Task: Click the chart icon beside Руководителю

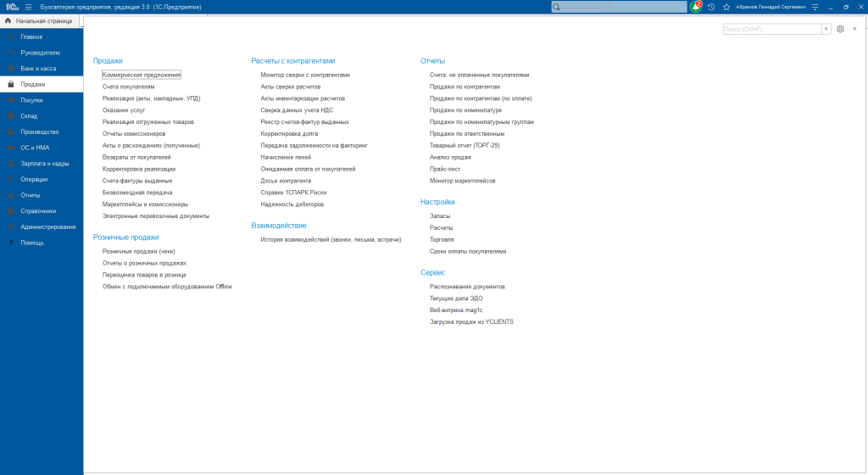Action: point(10,53)
